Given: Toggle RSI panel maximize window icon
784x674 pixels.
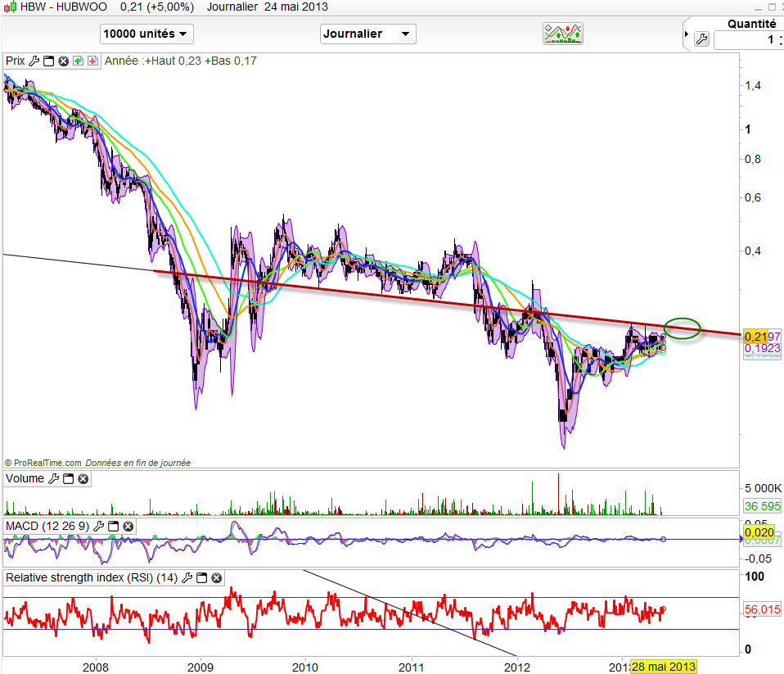Looking at the screenshot, I should [202, 578].
